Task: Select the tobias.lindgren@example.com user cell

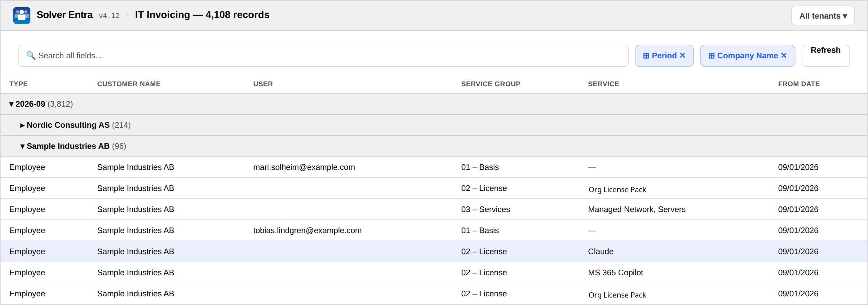Action: 307,231
